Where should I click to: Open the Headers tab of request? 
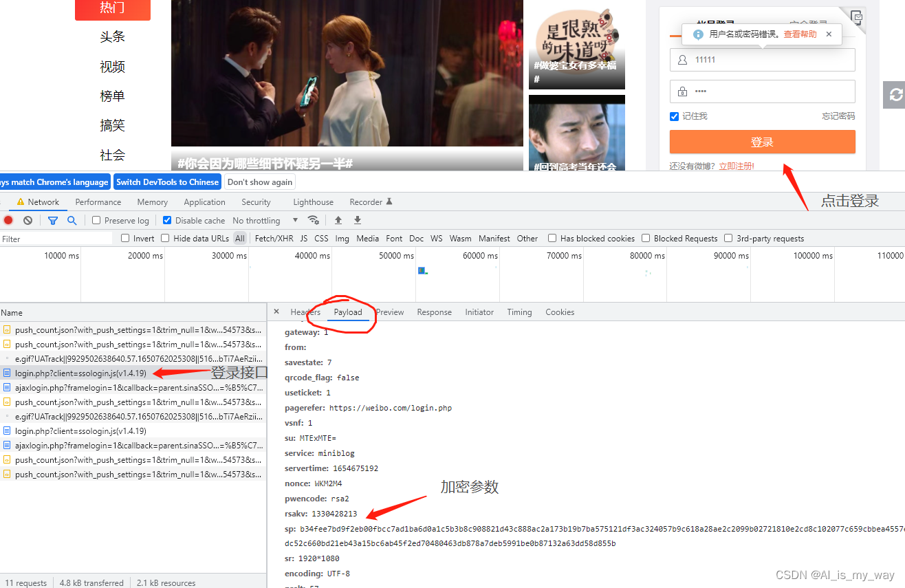(x=305, y=312)
